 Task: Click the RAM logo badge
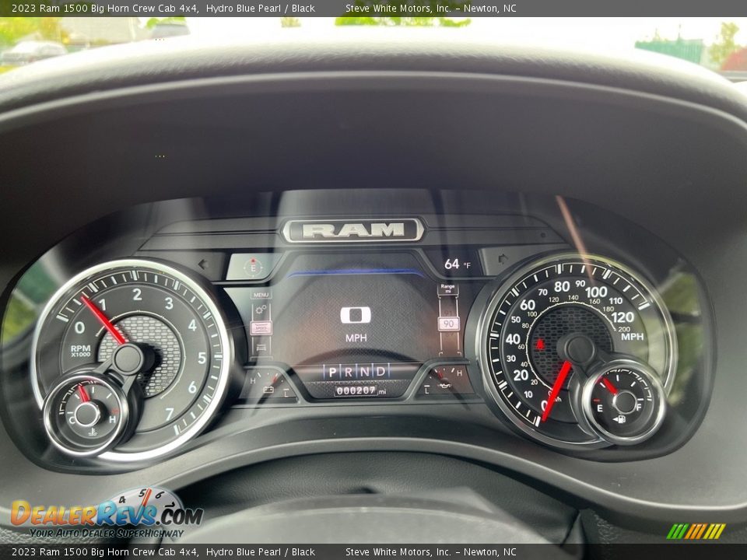pyautogui.click(x=353, y=230)
